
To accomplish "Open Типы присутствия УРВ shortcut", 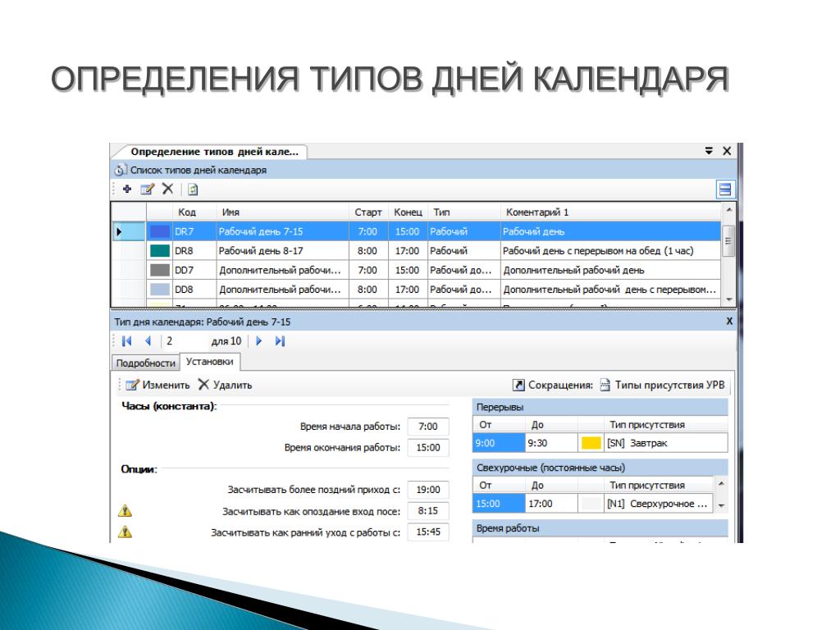I will (x=662, y=386).
